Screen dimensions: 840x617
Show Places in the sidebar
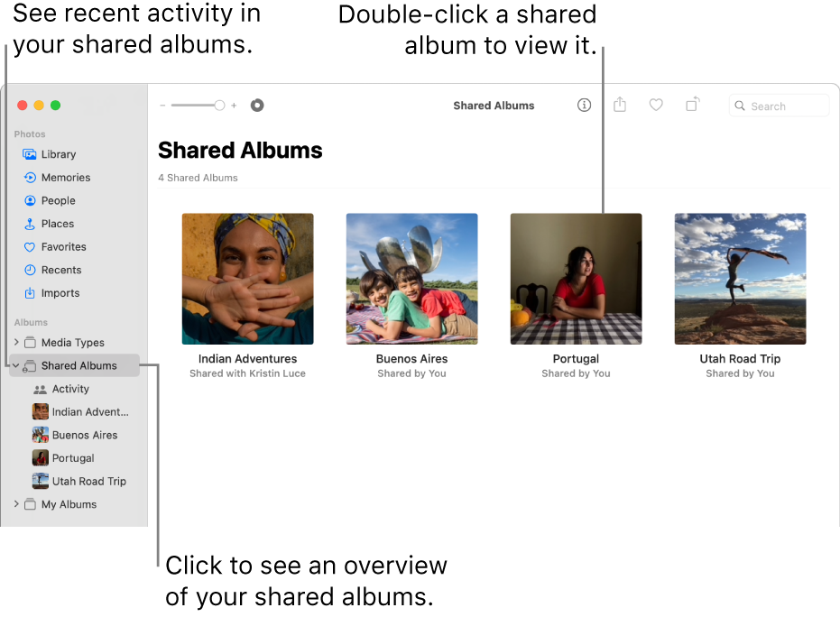[x=58, y=224]
